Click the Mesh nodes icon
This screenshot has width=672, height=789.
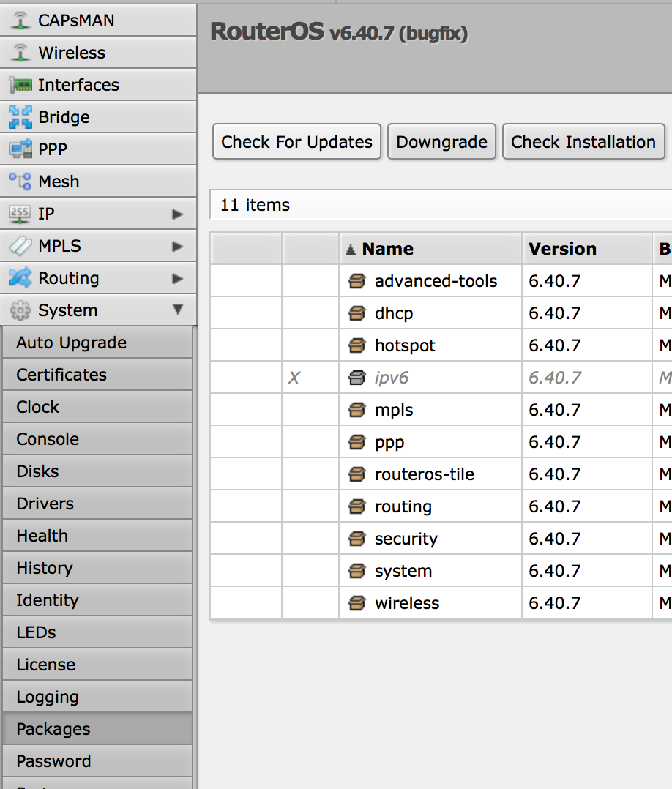click(20, 182)
